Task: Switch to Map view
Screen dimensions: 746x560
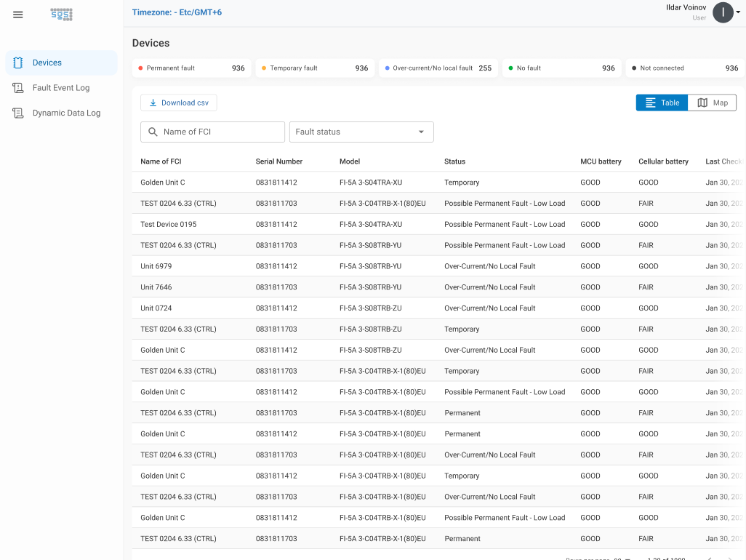Action: point(713,103)
